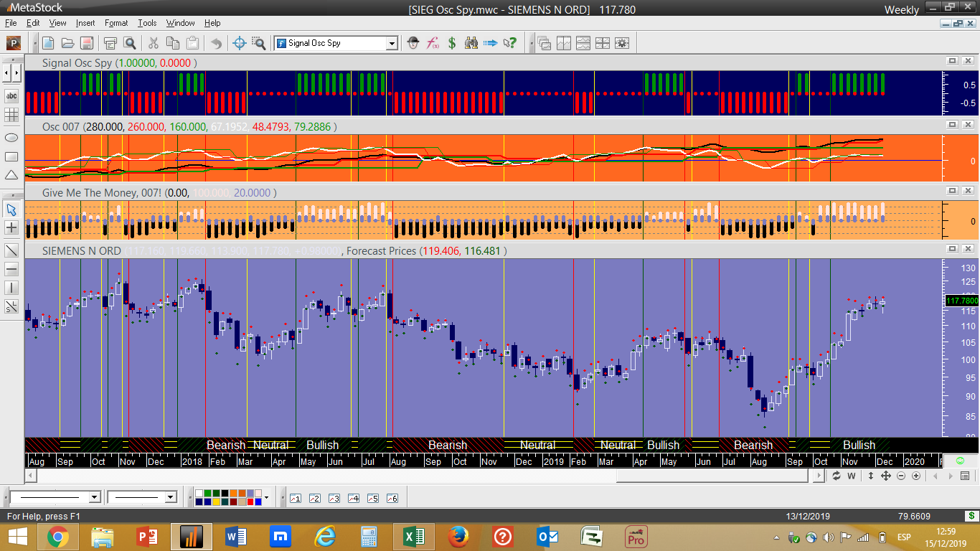Click the refresh arrows icon in the chart toolbar
Image resolution: width=980 pixels, height=551 pixels.
pos(836,476)
